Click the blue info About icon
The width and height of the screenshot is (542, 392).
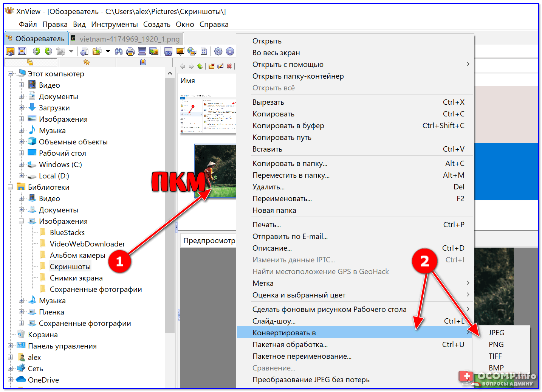click(230, 51)
